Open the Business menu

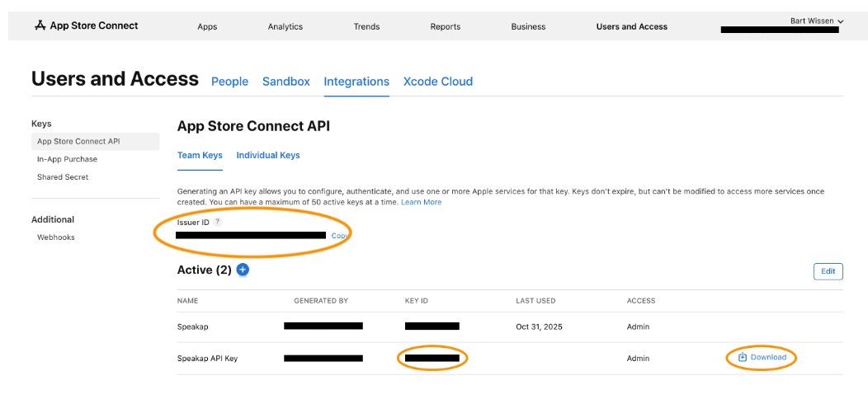coord(528,26)
